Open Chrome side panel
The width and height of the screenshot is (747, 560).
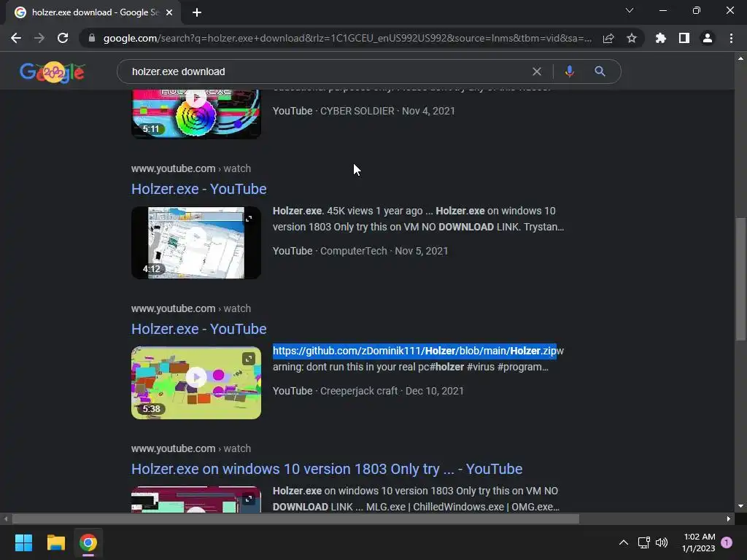tap(684, 38)
